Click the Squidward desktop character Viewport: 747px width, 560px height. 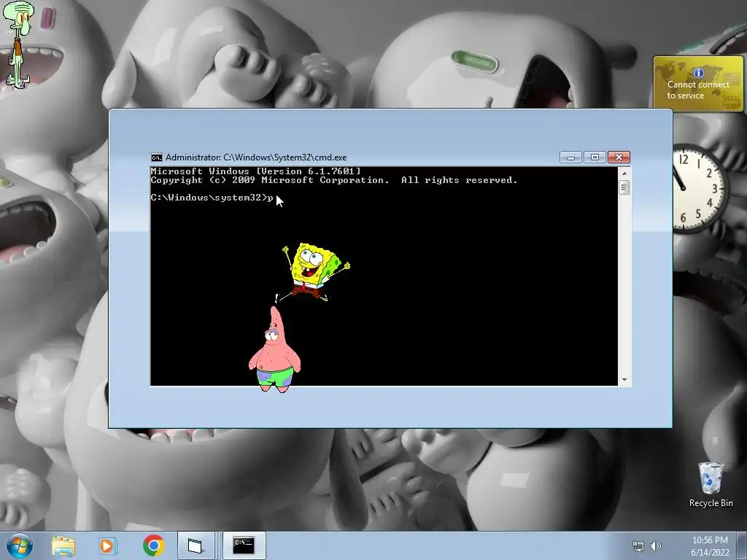pos(18,44)
